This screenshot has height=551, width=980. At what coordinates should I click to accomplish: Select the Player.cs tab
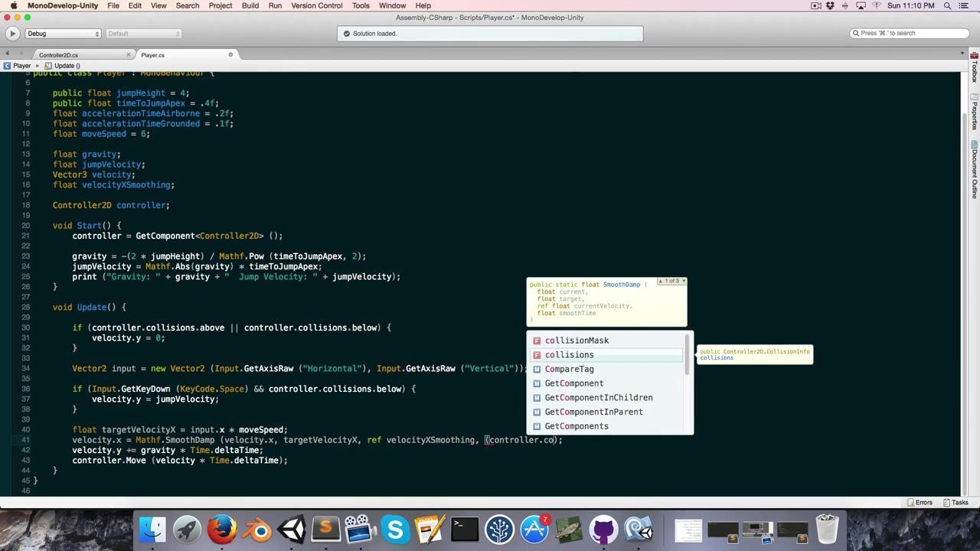[x=152, y=55]
